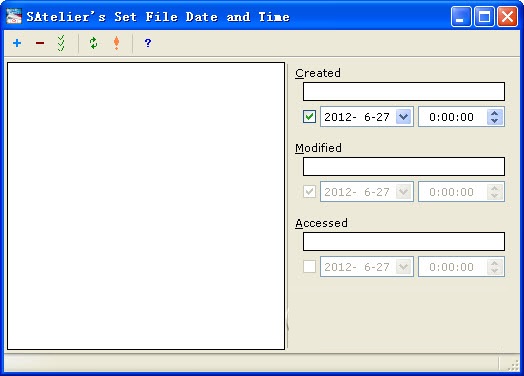Click the Created date value 2012- 6-27
Image resolution: width=524 pixels, height=376 pixels.
tap(357, 117)
